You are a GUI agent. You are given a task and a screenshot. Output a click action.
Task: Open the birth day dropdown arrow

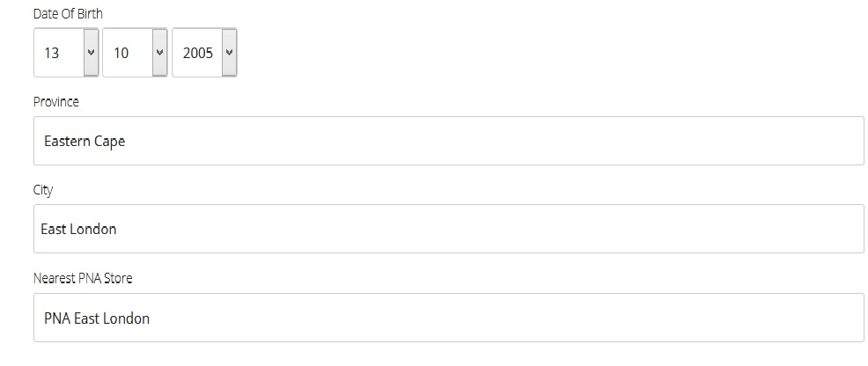point(90,53)
